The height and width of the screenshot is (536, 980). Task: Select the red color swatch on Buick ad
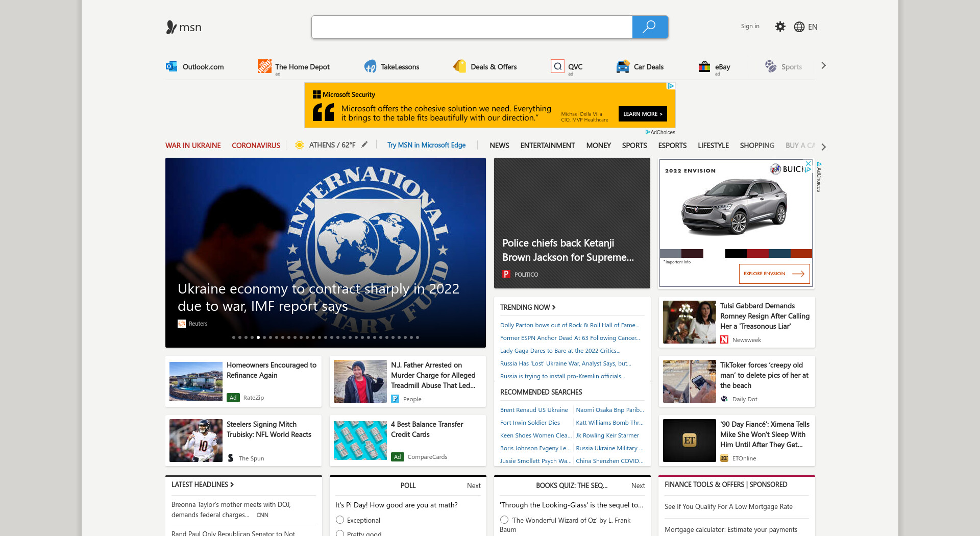pos(757,253)
